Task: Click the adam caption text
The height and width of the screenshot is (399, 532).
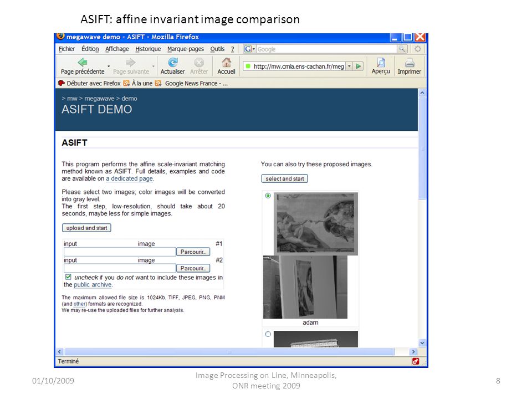Action: tap(310, 323)
